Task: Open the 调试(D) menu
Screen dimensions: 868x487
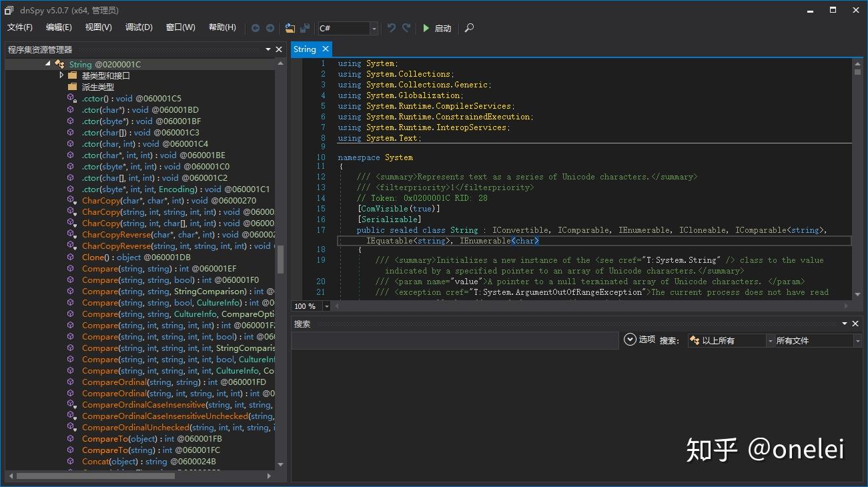Action: pos(139,27)
